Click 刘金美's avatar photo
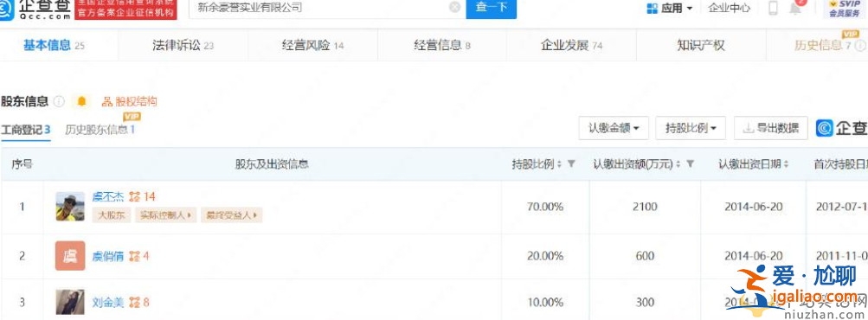868x320 pixels. pos(70,303)
